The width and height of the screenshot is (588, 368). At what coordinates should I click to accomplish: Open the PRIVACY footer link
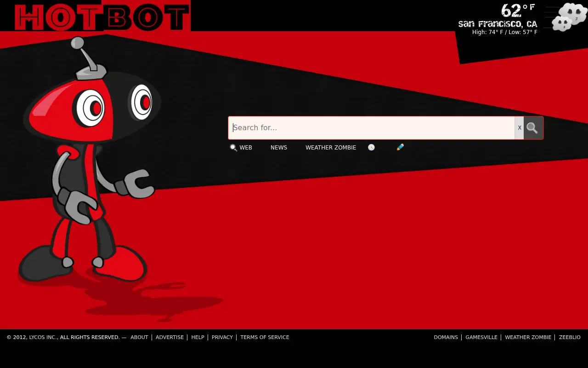(222, 337)
